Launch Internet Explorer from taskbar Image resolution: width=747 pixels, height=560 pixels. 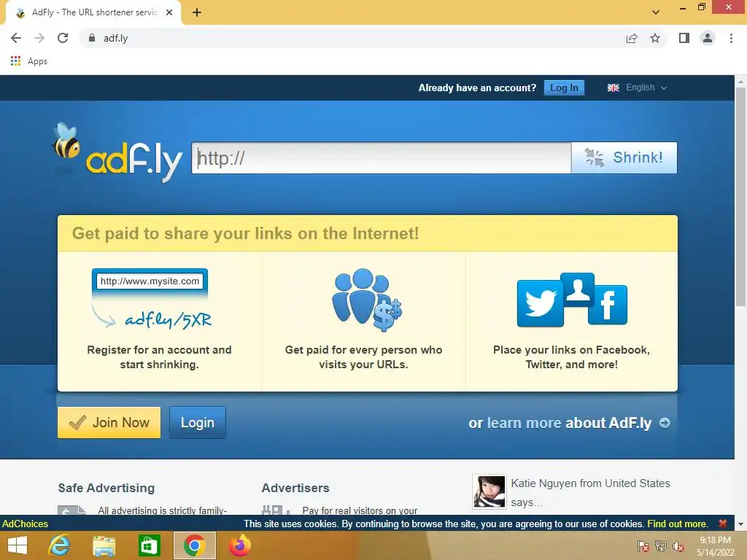point(59,545)
